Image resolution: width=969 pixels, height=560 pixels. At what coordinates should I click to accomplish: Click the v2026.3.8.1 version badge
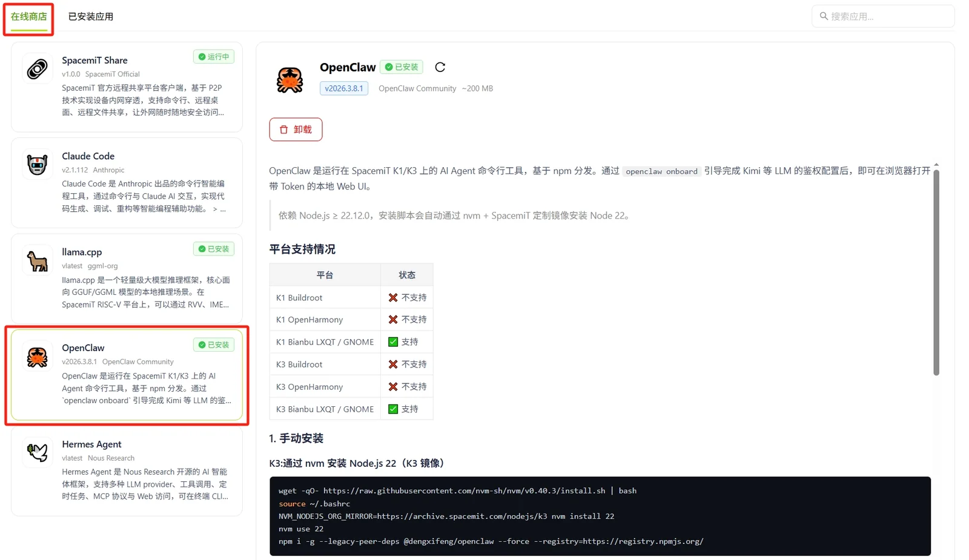344,88
